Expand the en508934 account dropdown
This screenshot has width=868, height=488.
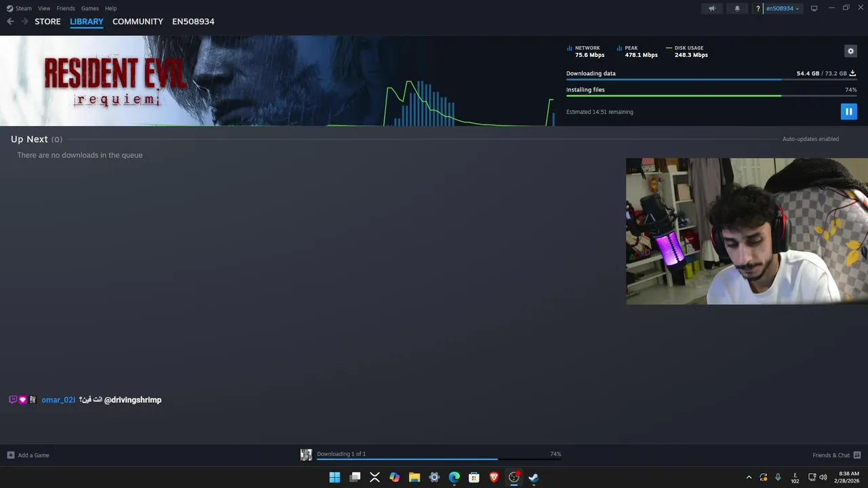783,8
